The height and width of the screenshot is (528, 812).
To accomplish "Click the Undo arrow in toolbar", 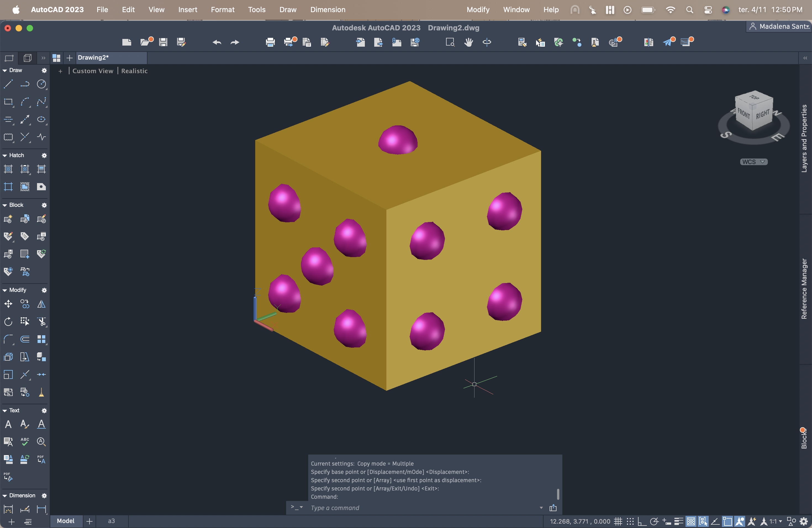I will 217,42.
